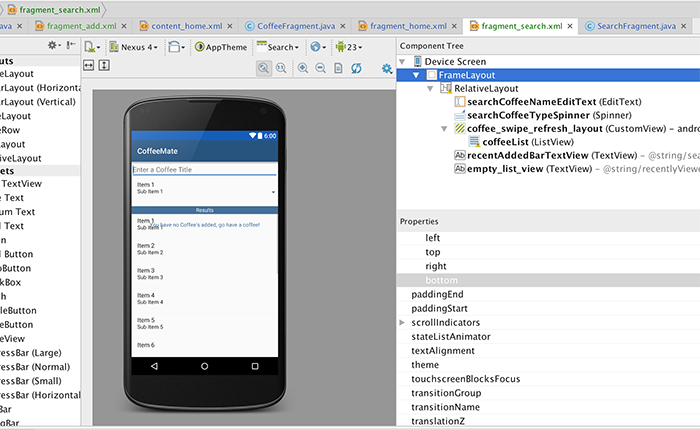Select the touchscreenBlocksFocus property row
700x430 pixels.
pos(548,379)
